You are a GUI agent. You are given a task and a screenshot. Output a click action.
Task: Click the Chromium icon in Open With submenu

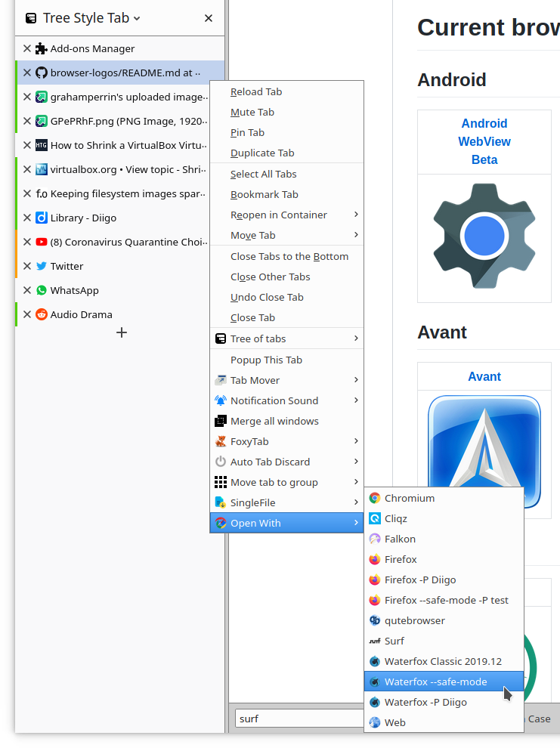375,498
